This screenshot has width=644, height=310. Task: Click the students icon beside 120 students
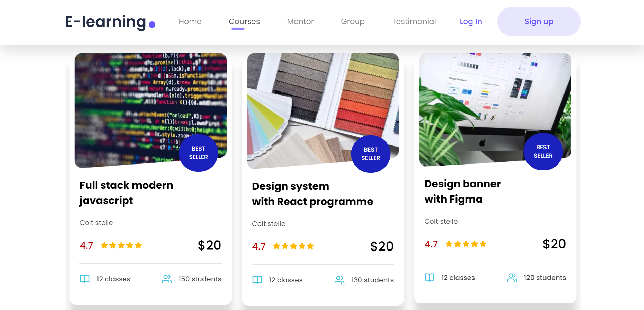click(512, 278)
